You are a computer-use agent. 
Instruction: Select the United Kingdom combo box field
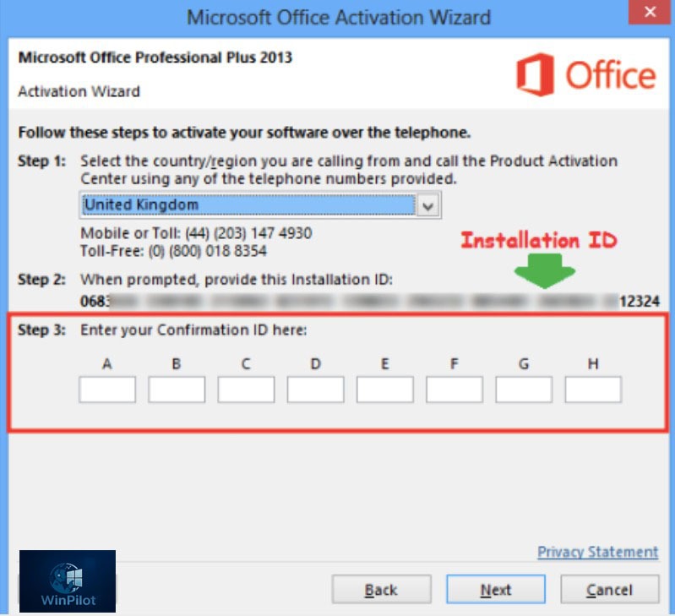pos(260,205)
